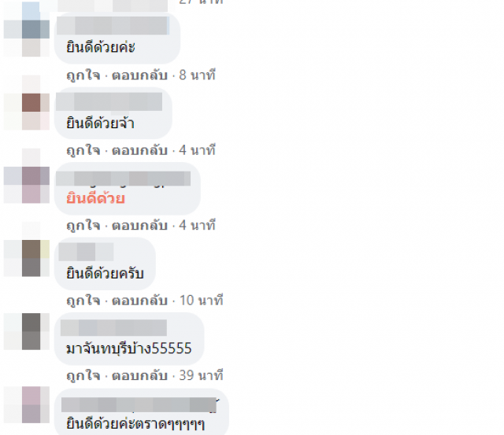The image size is (504, 435).
Task: Open the avatar next to "ยินดีด้วยค่ะตราดๆๆๆๆ"
Action: (x=27, y=404)
